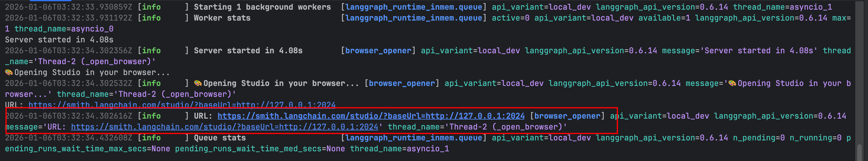
Task: Open the Studio link inside message='URL:
Action: coord(225,127)
